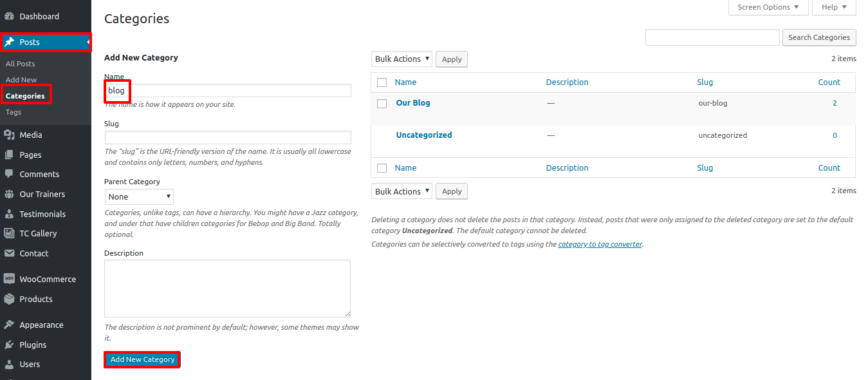Toggle select-all checkbox in table header

coord(382,82)
